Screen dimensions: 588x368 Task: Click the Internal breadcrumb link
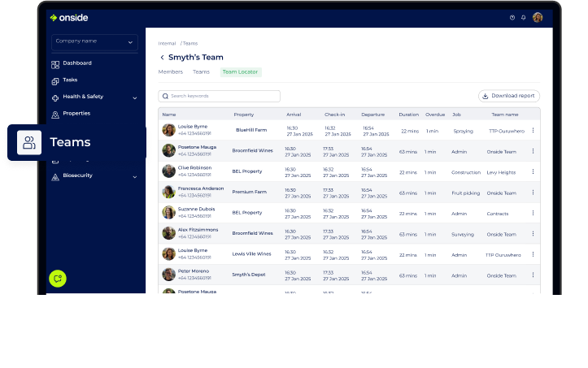tap(167, 43)
